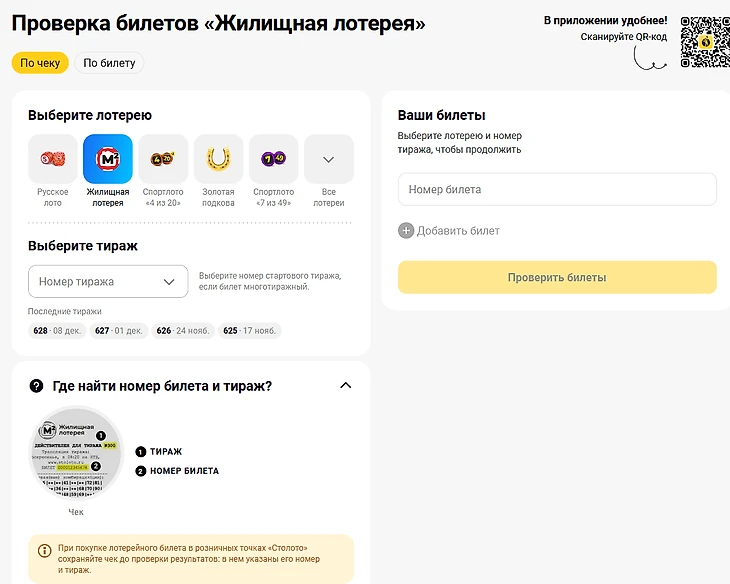
Task: Pick the Золотая подкова horseshoe icon
Action: [x=218, y=159]
